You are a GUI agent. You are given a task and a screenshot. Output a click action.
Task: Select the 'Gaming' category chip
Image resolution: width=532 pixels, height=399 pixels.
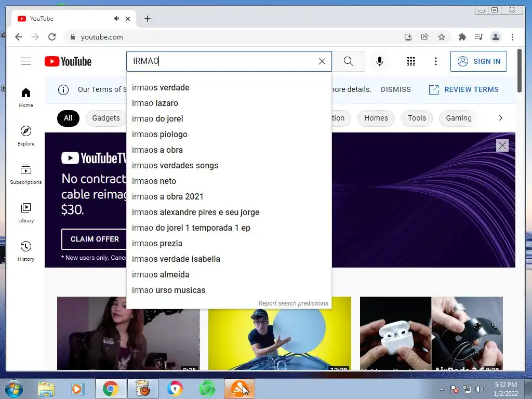[459, 118]
